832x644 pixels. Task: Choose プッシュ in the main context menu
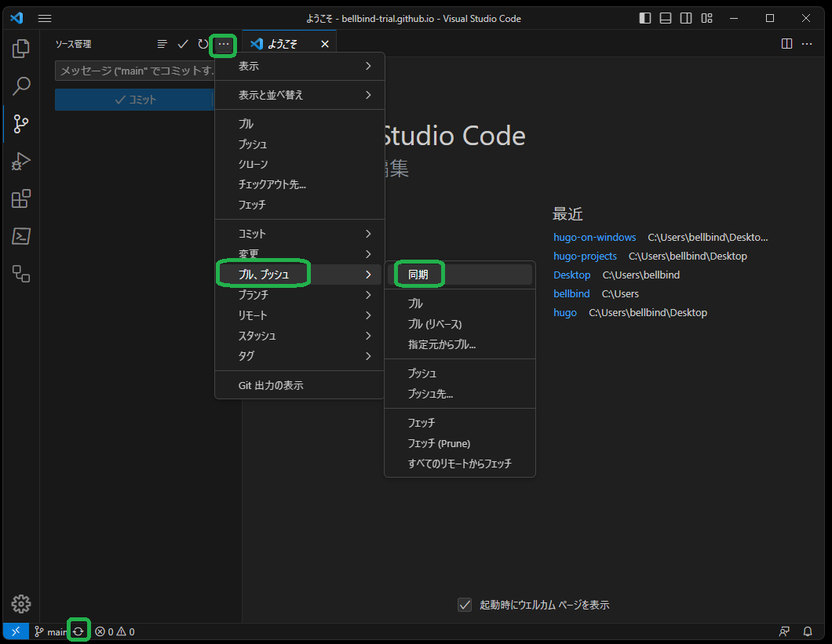click(x=299, y=144)
